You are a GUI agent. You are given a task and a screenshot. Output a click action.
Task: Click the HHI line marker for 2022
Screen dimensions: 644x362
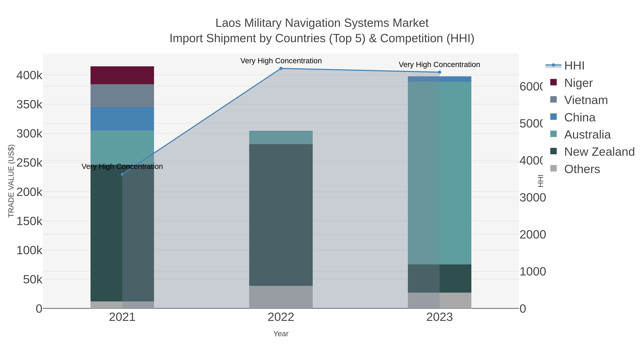[281, 68]
